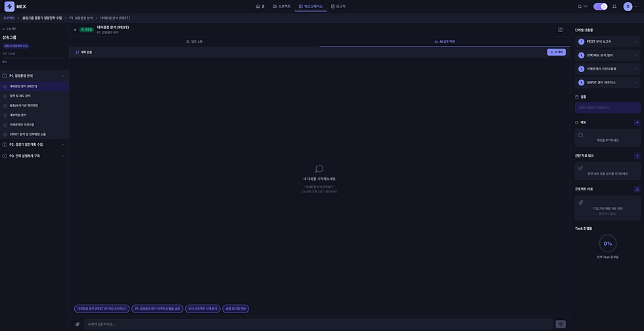This screenshot has width=644, height=331.
Task: Select the 내부역량 분석 task
Action: [34, 115]
